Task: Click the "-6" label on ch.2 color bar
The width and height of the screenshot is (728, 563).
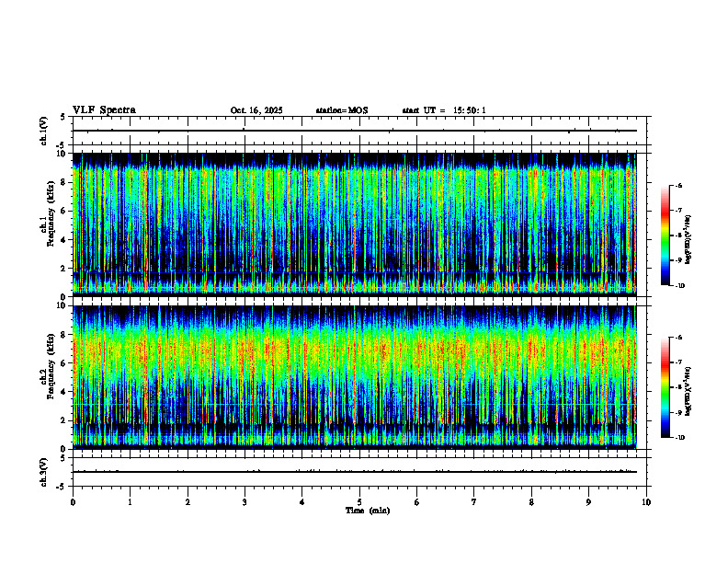Action: pyautogui.click(x=678, y=338)
